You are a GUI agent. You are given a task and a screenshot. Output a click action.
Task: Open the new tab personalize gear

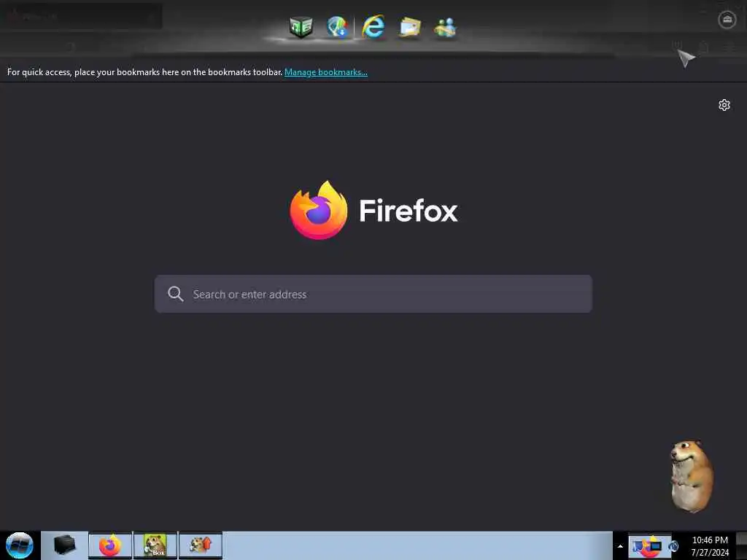click(724, 105)
